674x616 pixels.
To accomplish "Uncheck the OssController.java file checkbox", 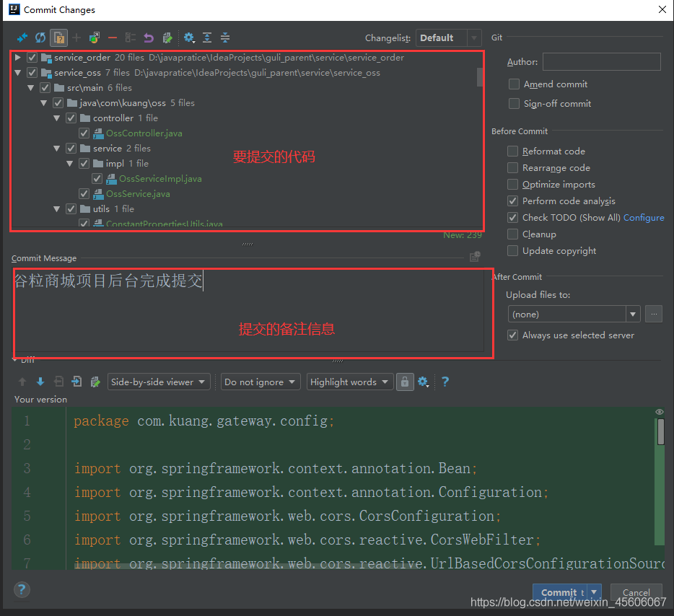I will point(84,133).
